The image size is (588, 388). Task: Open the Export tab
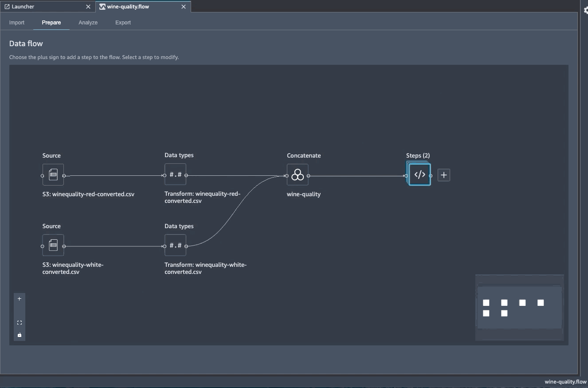tap(123, 23)
